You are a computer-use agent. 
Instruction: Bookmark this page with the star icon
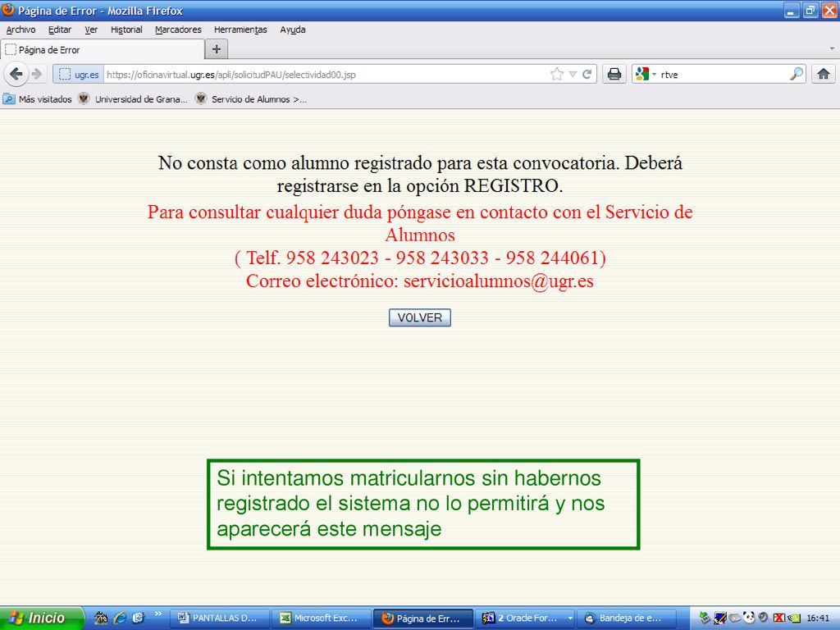coord(557,74)
